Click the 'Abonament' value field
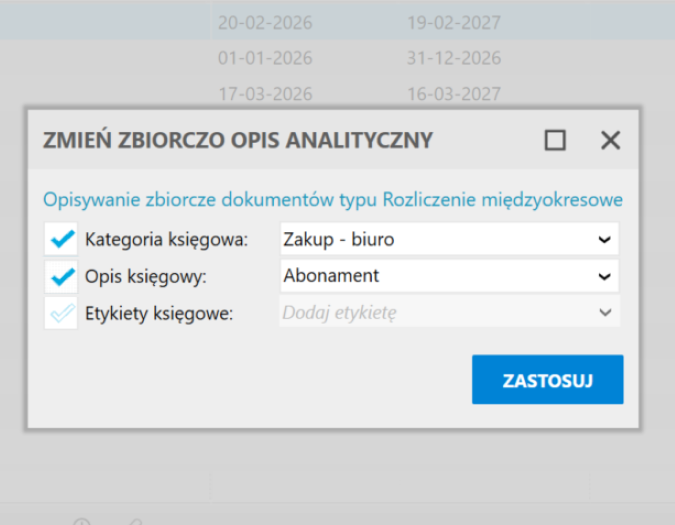The width and height of the screenshot is (675, 525). 430,276
